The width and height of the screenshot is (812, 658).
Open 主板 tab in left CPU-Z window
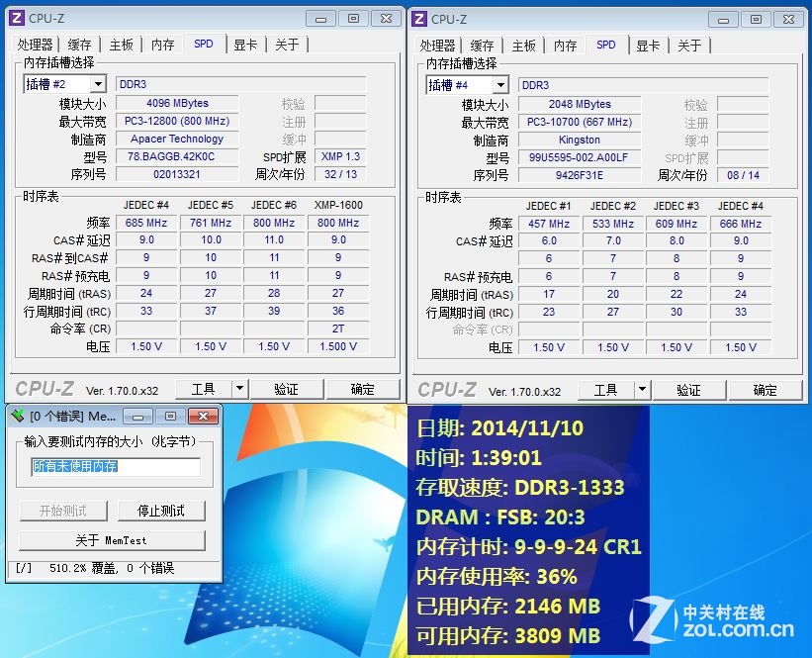coord(122,45)
